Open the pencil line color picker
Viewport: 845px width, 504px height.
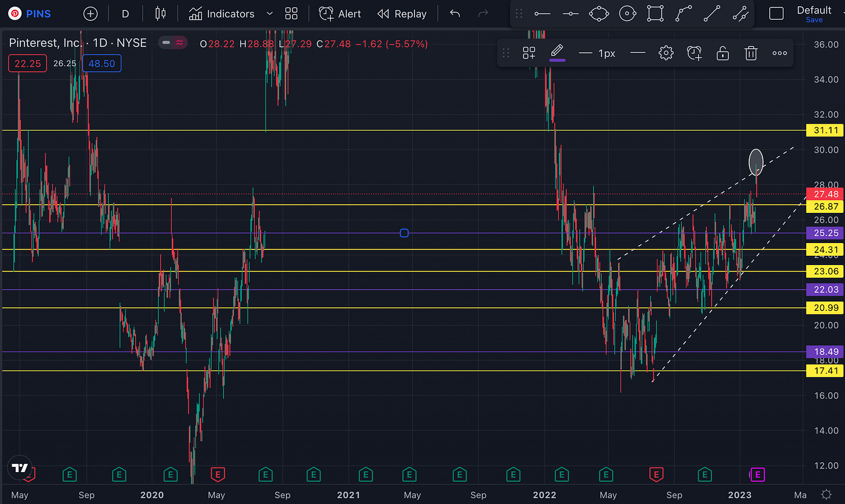557,53
